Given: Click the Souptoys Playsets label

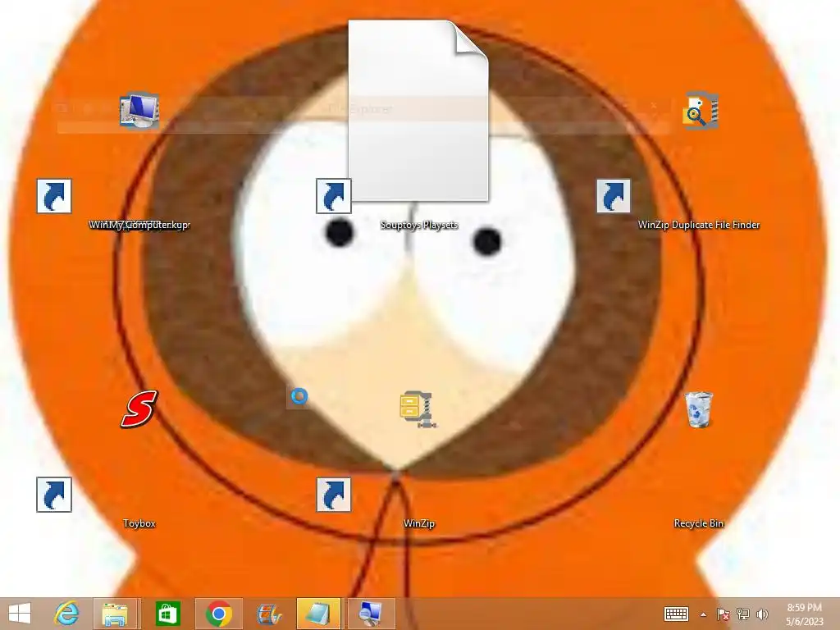Looking at the screenshot, I should 419,225.
